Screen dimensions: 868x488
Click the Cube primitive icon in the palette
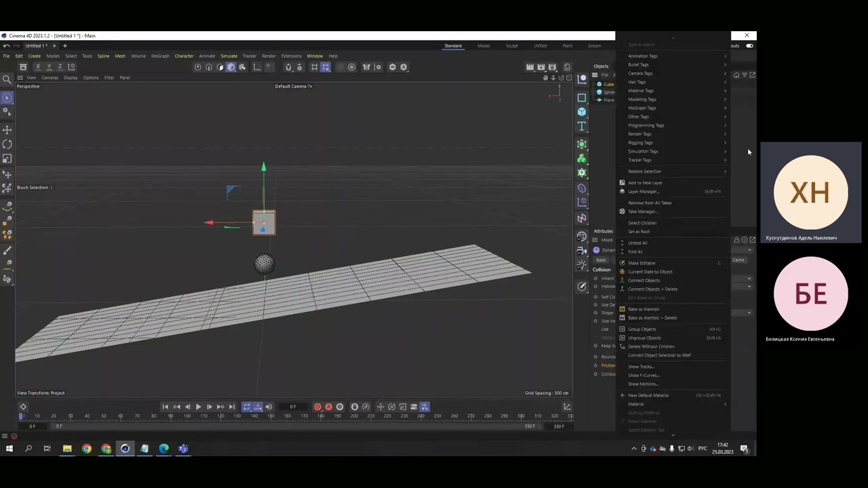tap(582, 112)
